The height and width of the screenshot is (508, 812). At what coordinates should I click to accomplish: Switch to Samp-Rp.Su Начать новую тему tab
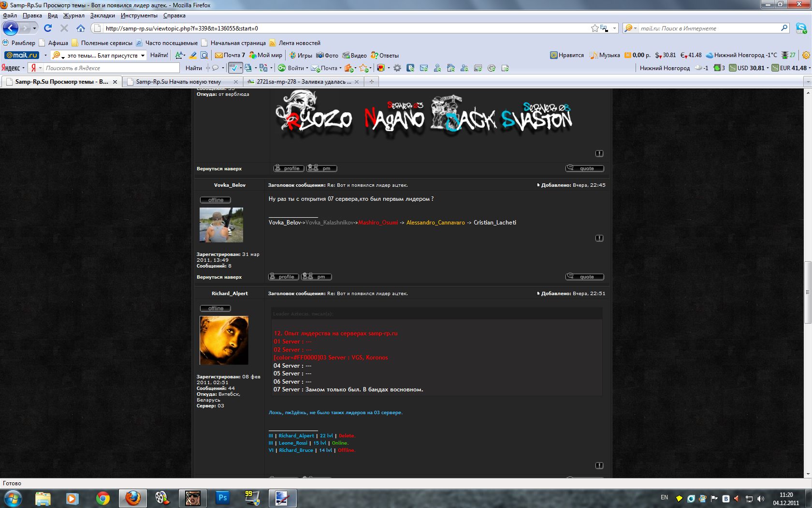pyautogui.click(x=183, y=82)
